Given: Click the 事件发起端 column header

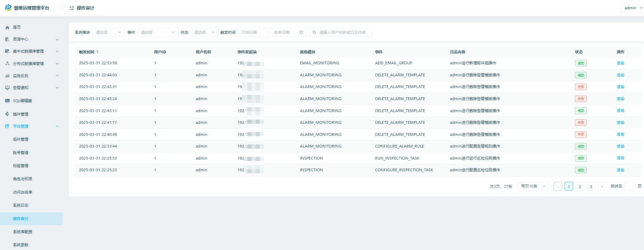Looking at the screenshot, I should click(x=247, y=52).
